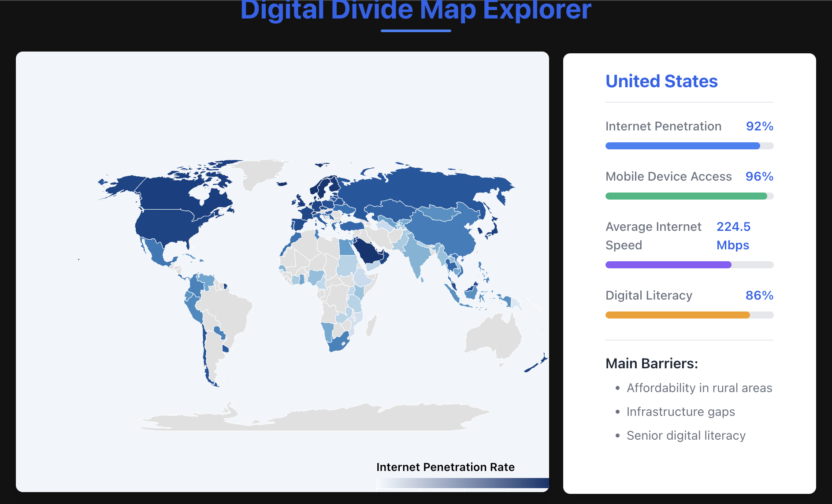
Task: Click the Senior digital literacy item
Action: tap(686, 436)
